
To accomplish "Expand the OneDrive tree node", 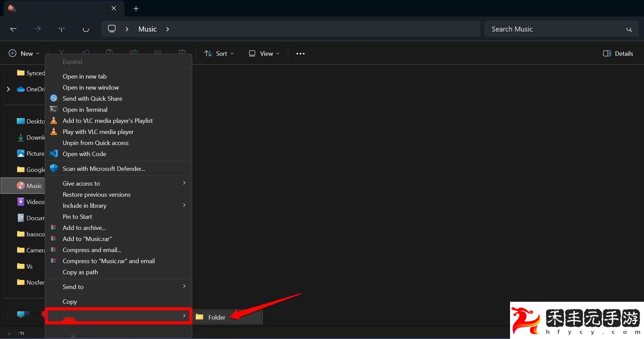I will (x=8, y=89).
